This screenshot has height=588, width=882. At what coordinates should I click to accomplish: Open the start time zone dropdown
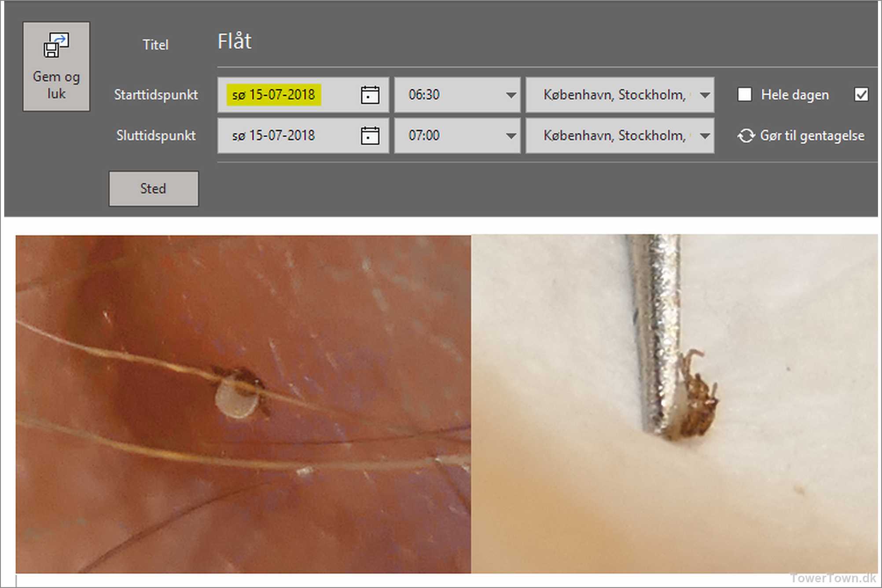point(705,95)
